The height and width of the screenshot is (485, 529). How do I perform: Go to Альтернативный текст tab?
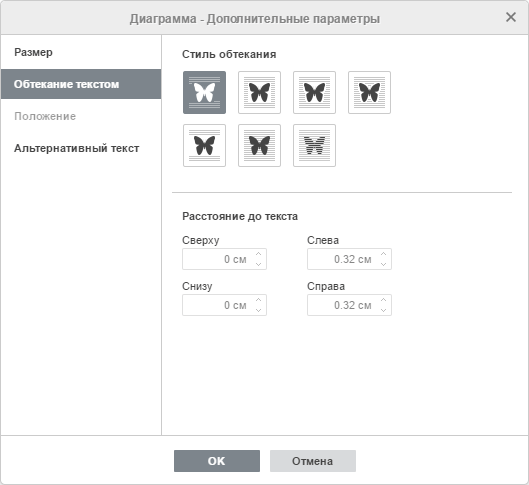[81, 148]
